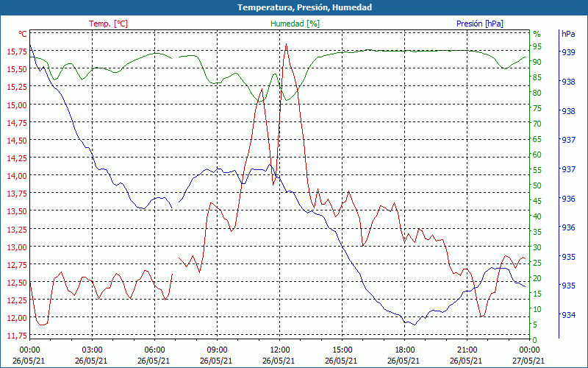Click the date label '27/05/21'
Image resolution: width=588 pixels, height=368 pixels.
click(528, 361)
